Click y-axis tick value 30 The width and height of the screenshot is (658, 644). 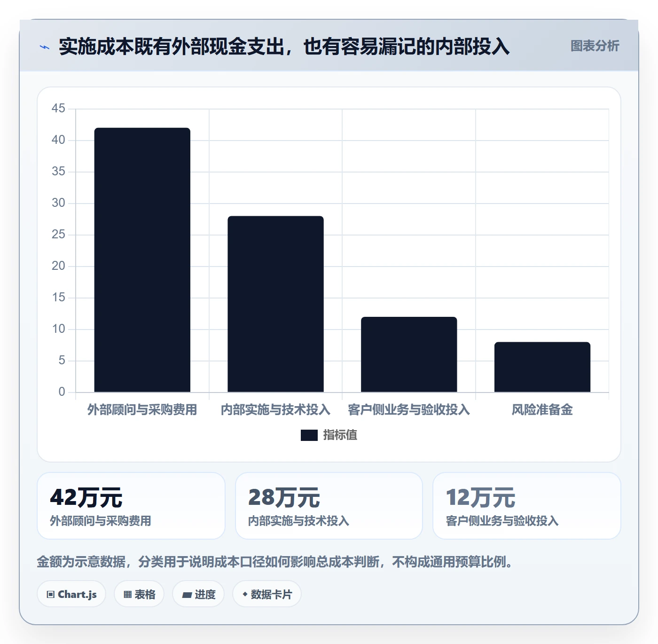pyautogui.click(x=58, y=203)
